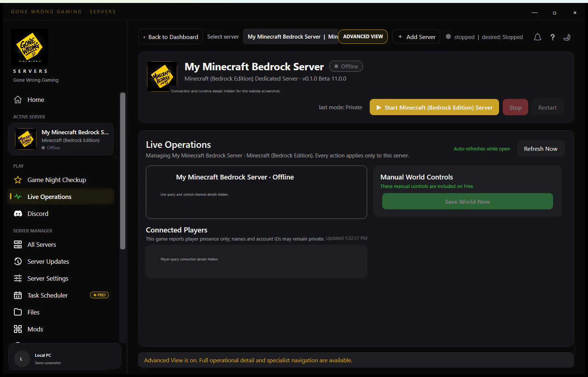Click the Live Operations pulse icon
Screen dimensions: 588x377
click(18, 197)
